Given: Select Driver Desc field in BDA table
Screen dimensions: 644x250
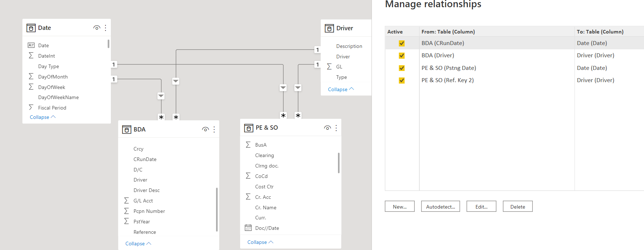Looking at the screenshot, I should tap(147, 190).
